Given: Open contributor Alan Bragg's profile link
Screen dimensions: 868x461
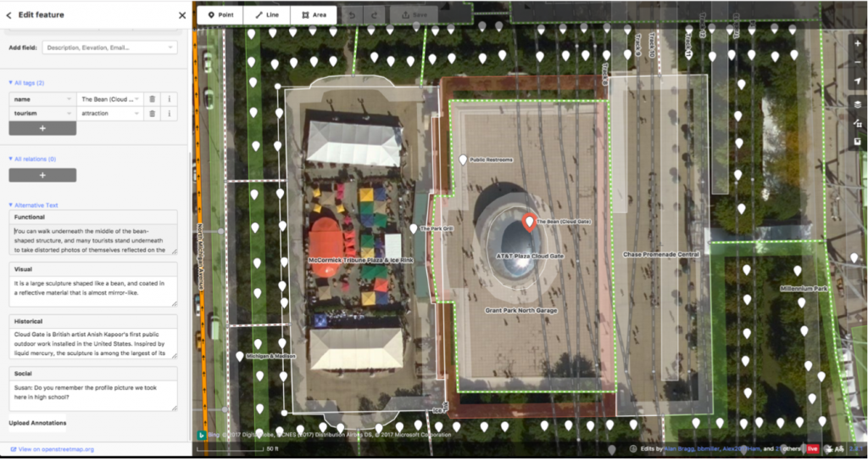Looking at the screenshot, I should coord(679,449).
